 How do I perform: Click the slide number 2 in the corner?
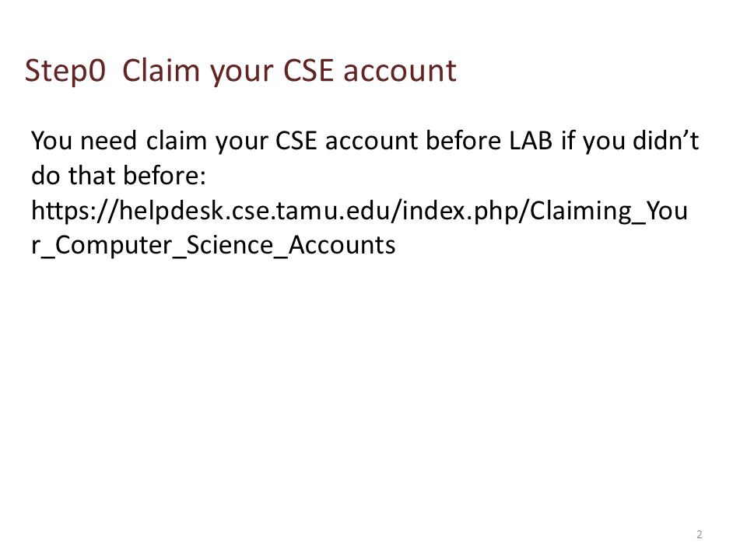pyautogui.click(x=699, y=534)
